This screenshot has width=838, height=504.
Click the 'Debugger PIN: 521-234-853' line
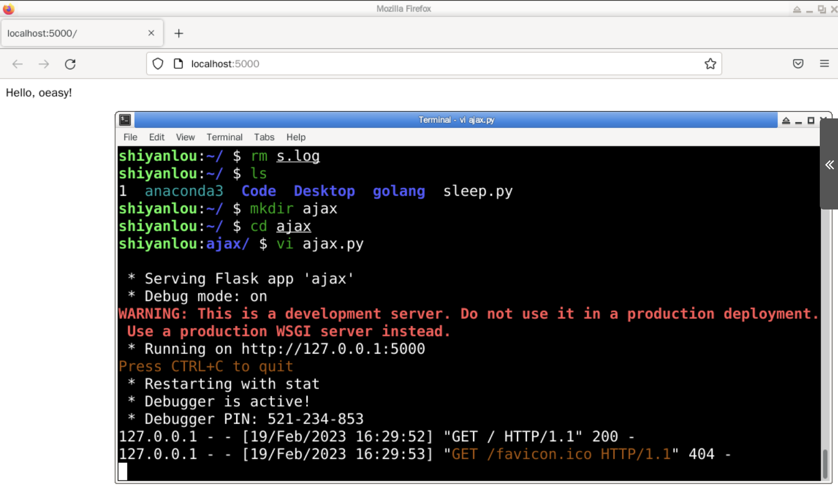[245, 419]
